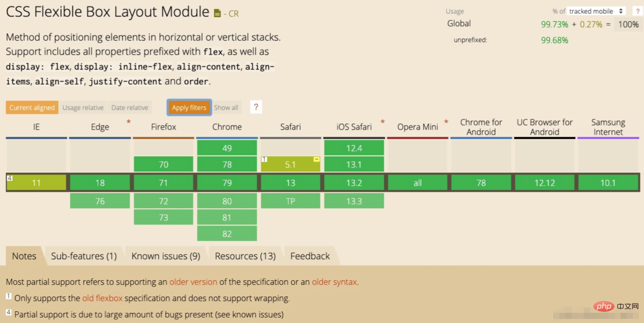Click the green Chrome 79 support cell
644x323 pixels.
(227, 183)
